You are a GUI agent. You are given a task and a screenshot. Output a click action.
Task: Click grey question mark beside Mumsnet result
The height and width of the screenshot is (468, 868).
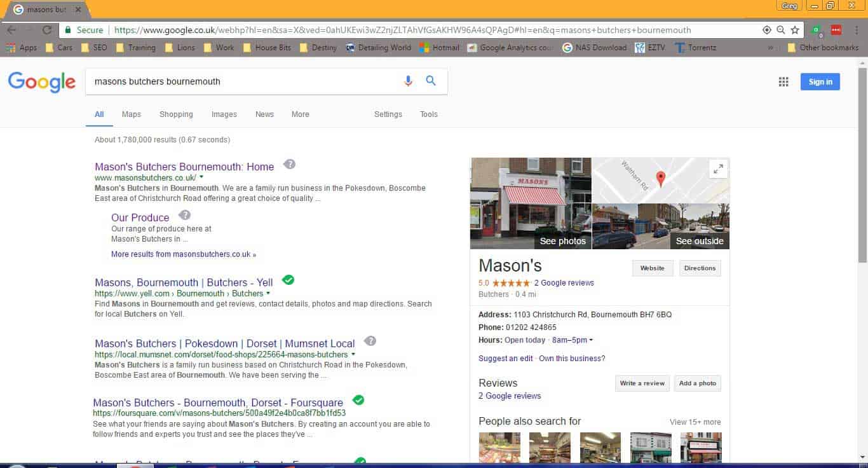coord(370,341)
